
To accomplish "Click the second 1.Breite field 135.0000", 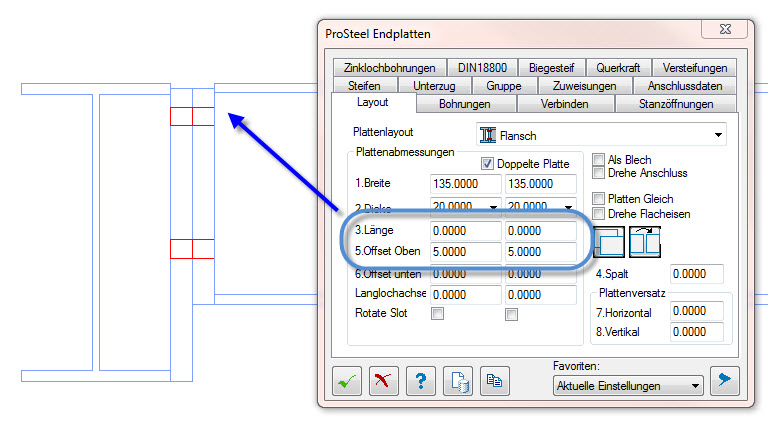I will pos(541,184).
